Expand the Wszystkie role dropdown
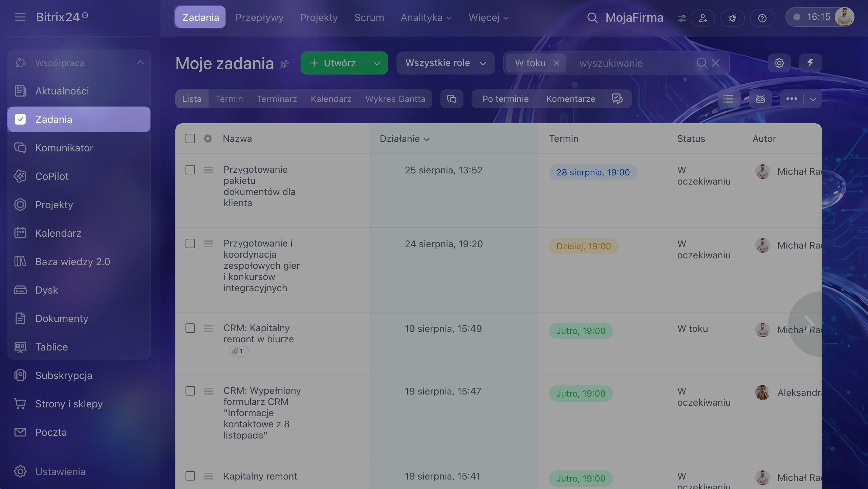Viewport: 868px width, 489px height. click(x=446, y=63)
